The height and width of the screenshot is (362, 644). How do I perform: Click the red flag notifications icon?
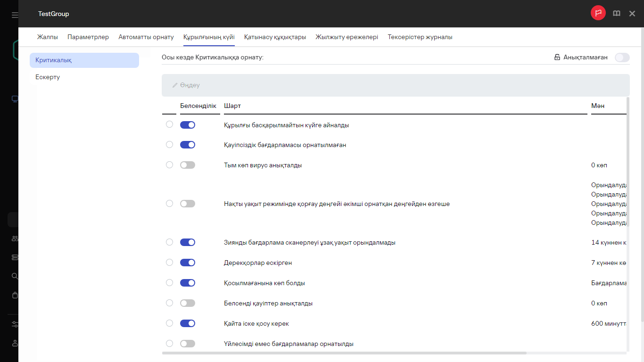coord(598,13)
